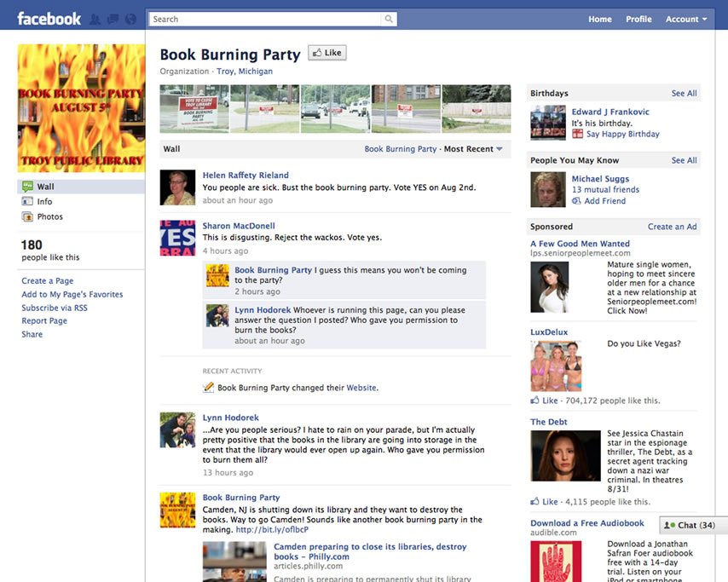728x582 pixels.
Task: Click in the Search input field
Action: (264, 19)
